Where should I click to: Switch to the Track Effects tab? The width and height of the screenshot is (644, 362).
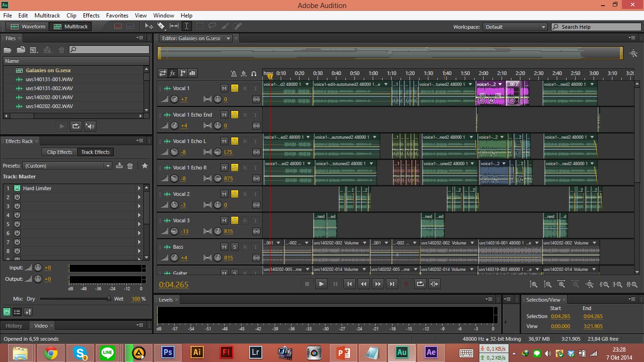(95, 152)
